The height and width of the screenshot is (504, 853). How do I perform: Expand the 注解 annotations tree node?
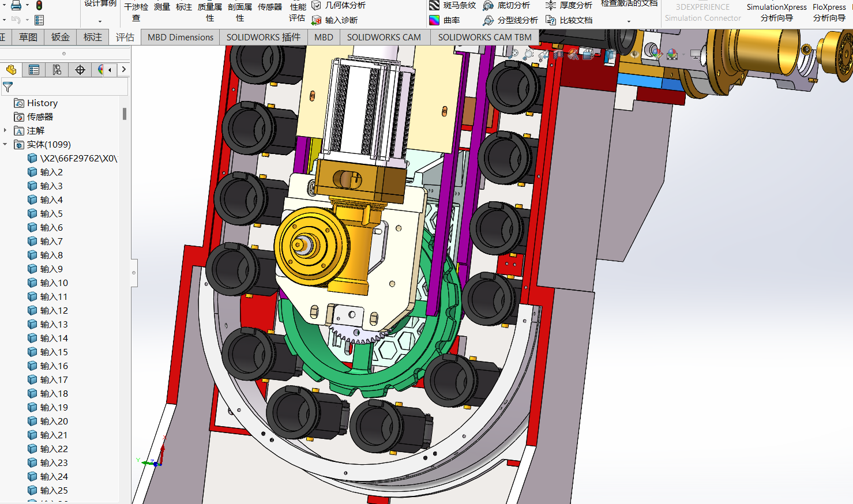click(x=5, y=130)
